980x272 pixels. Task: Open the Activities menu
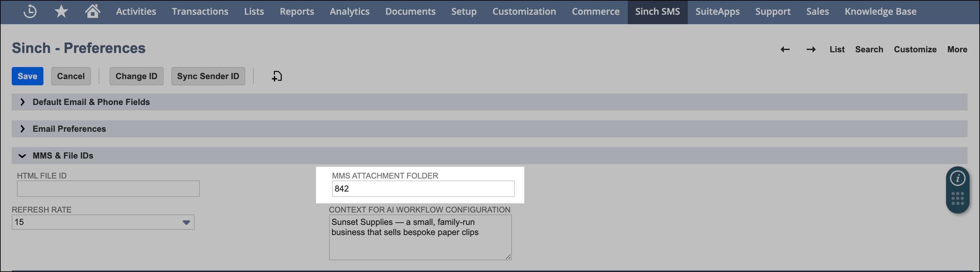click(x=136, y=11)
